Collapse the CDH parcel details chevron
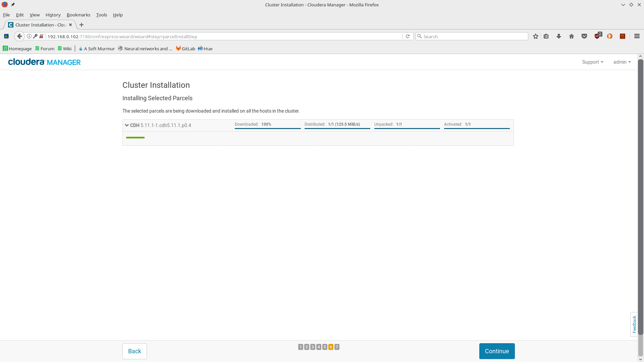This screenshot has width=644, height=362. tap(127, 125)
